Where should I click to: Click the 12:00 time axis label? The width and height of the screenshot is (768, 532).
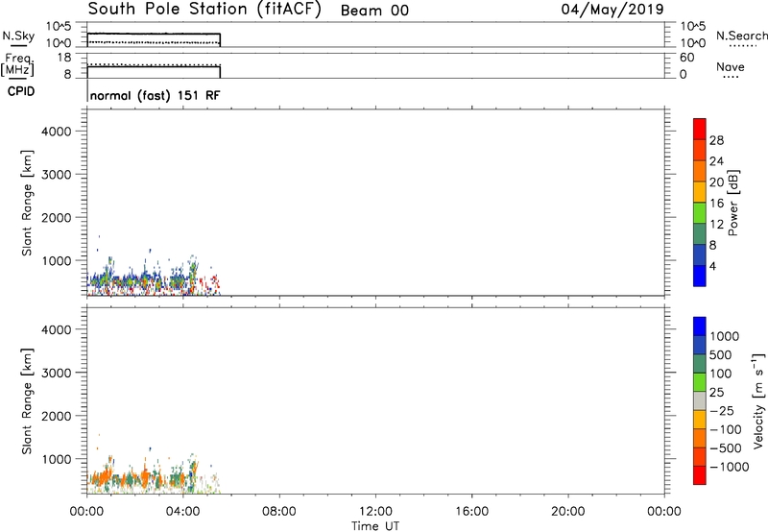(x=375, y=512)
